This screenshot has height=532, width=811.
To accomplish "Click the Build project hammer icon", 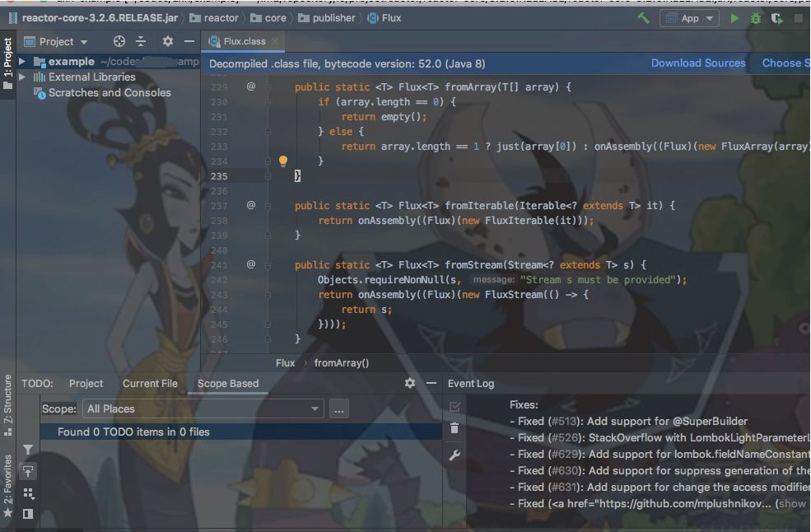I will click(643, 18).
